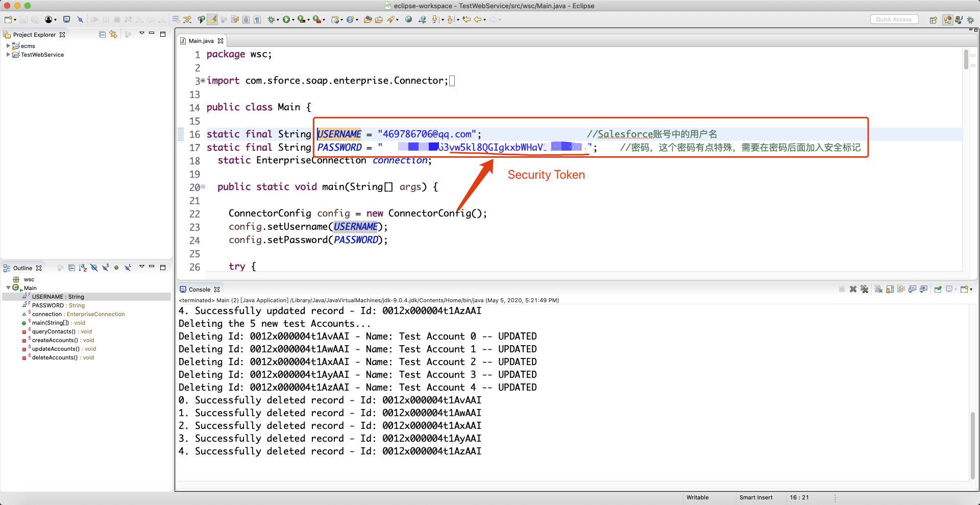Sort Outline members alphabetically
This screenshot has width=980, height=505.
(82, 267)
